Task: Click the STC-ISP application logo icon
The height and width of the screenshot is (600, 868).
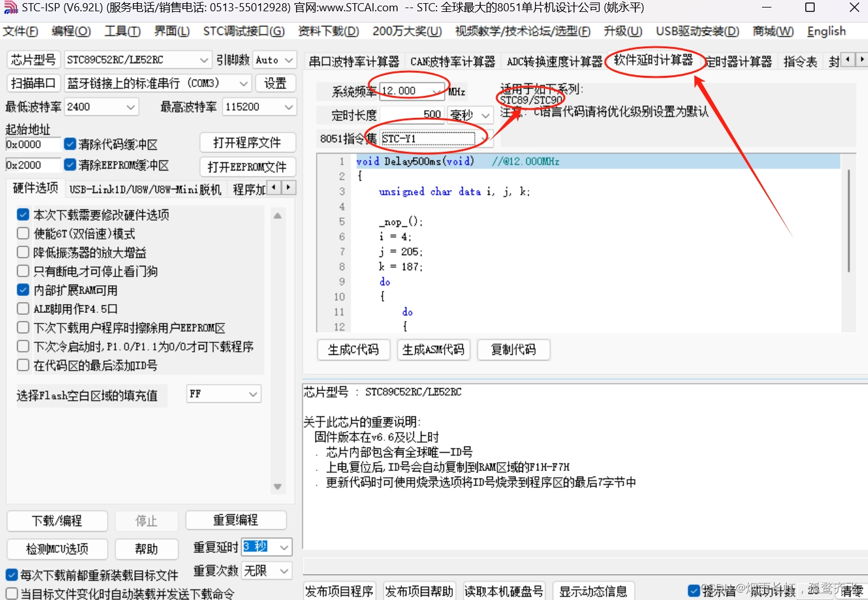Action: pos(10,8)
